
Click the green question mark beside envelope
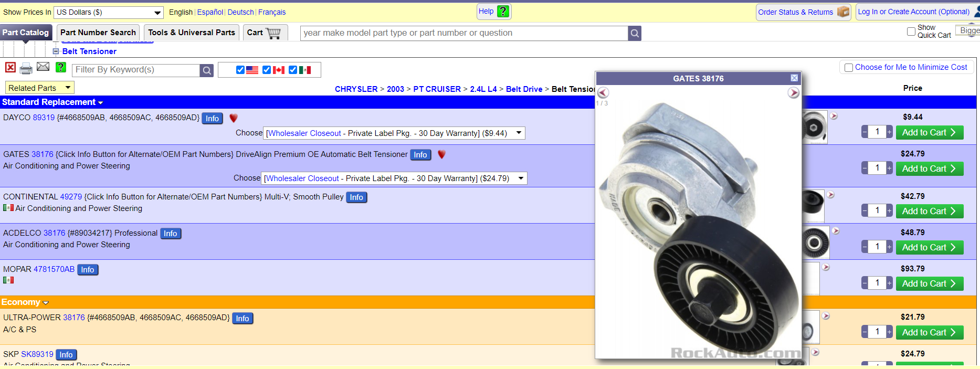(61, 67)
